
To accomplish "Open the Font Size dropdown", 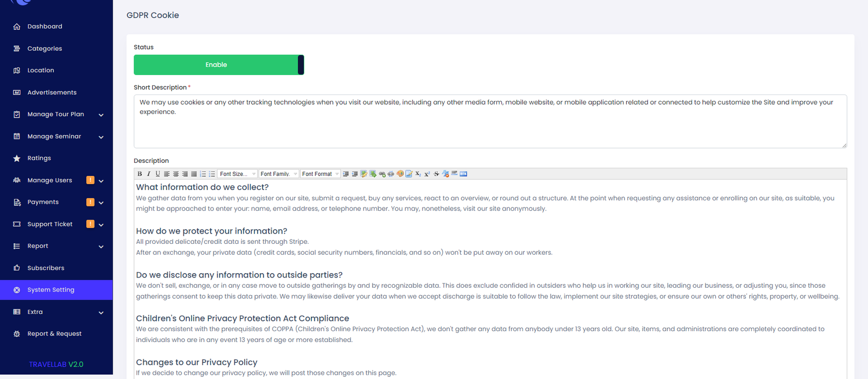I will [238, 174].
